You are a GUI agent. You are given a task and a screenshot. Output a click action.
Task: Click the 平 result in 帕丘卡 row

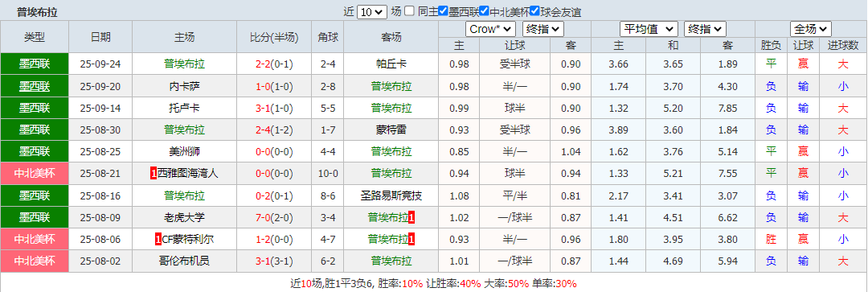(x=771, y=64)
